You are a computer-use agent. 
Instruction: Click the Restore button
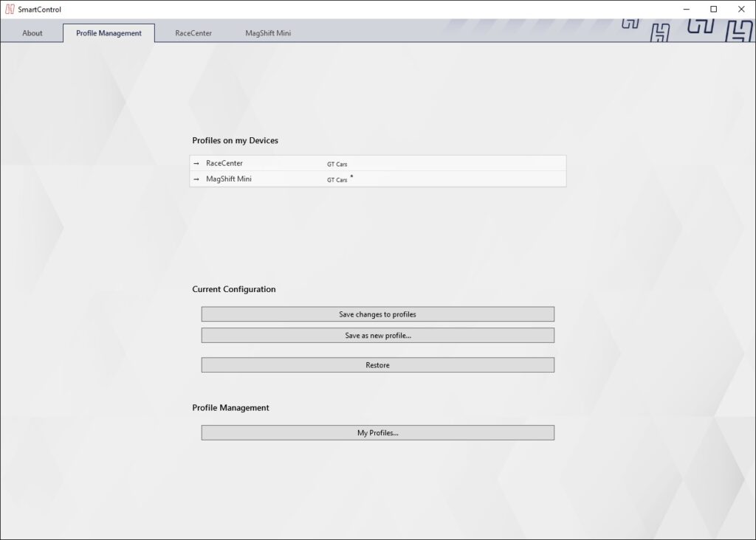(x=377, y=365)
